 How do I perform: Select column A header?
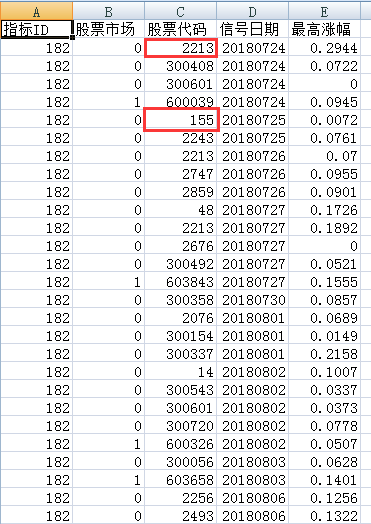click(x=36, y=12)
